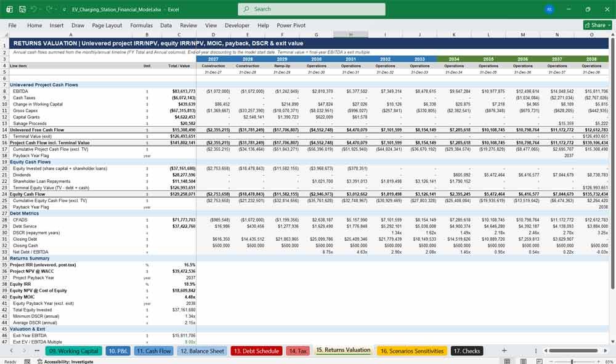This screenshot has width=616, height=364.
Task: Click Accessibility: Investigate in status bar
Action: [x=65, y=362]
